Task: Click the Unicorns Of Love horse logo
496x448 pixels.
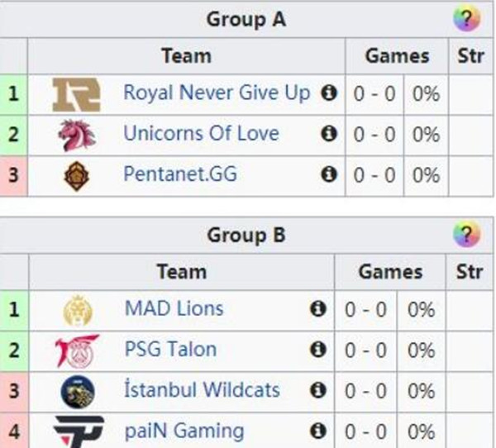Action: [77, 136]
